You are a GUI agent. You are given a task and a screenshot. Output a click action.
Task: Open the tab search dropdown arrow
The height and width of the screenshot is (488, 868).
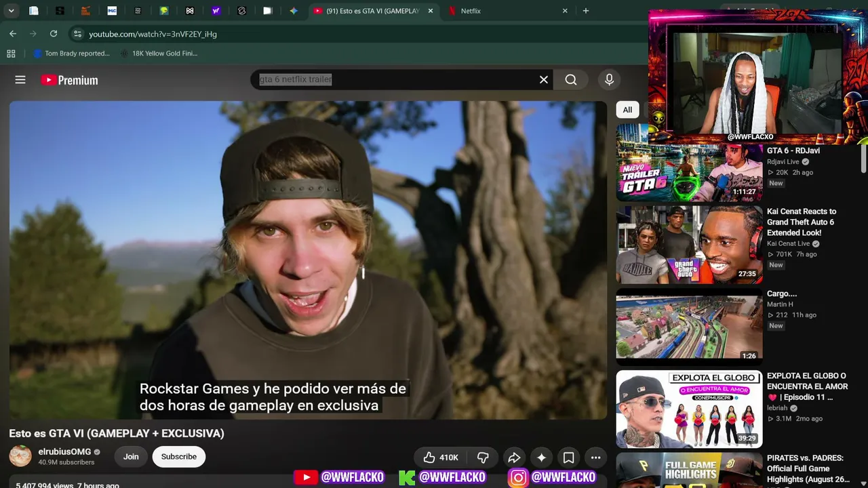(x=12, y=11)
